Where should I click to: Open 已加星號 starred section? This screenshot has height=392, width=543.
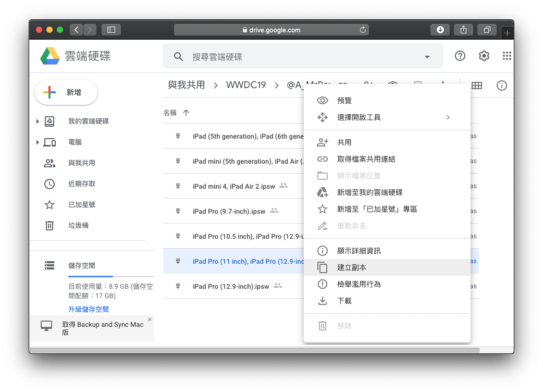[81, 205]
